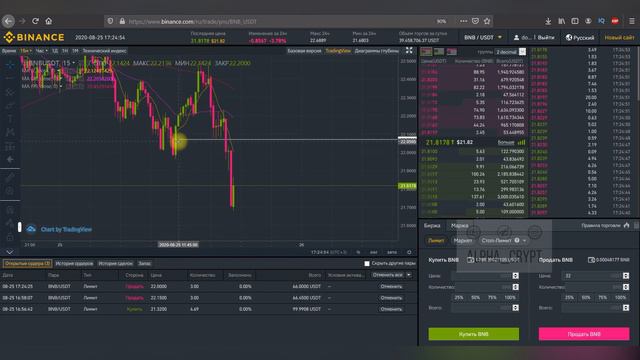
Task: Switch to the Order History tab
Action: coord(74,264)
